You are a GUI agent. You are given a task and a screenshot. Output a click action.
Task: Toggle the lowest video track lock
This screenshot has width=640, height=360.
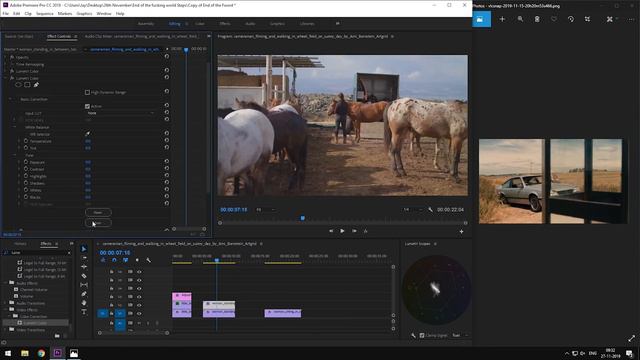(x=111, y=313)
